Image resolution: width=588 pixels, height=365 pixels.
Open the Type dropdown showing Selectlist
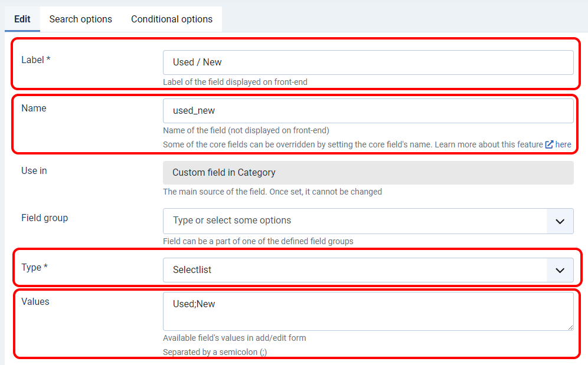(368, 270)
